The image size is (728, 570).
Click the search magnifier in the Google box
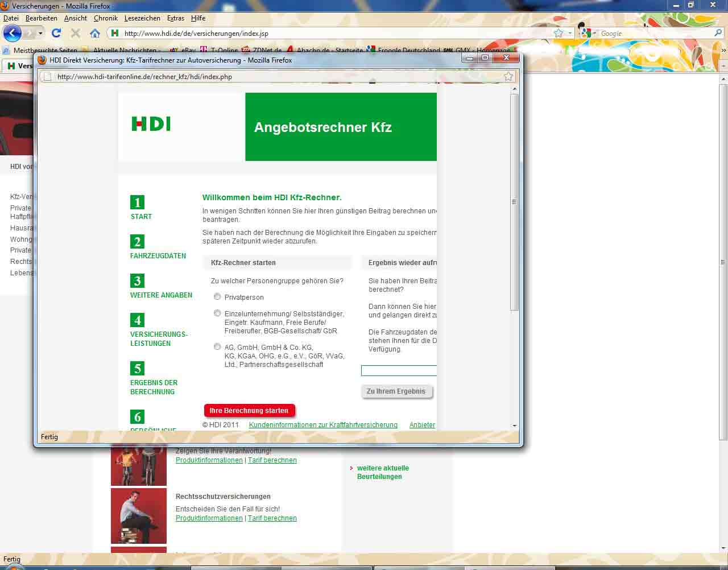[x=718, y=34]
